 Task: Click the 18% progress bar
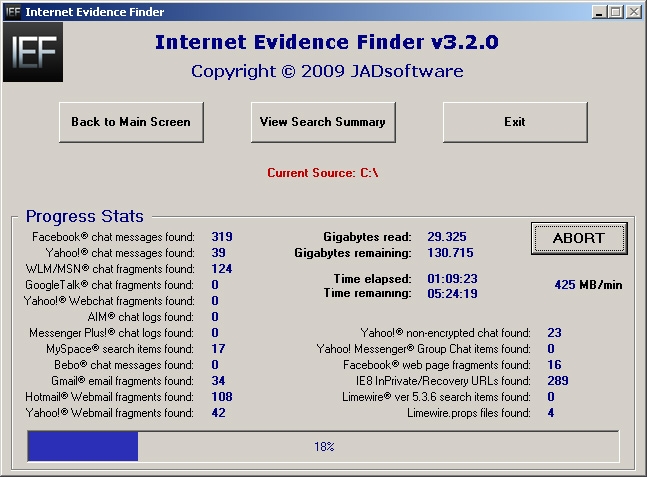(x=323, y=446)
